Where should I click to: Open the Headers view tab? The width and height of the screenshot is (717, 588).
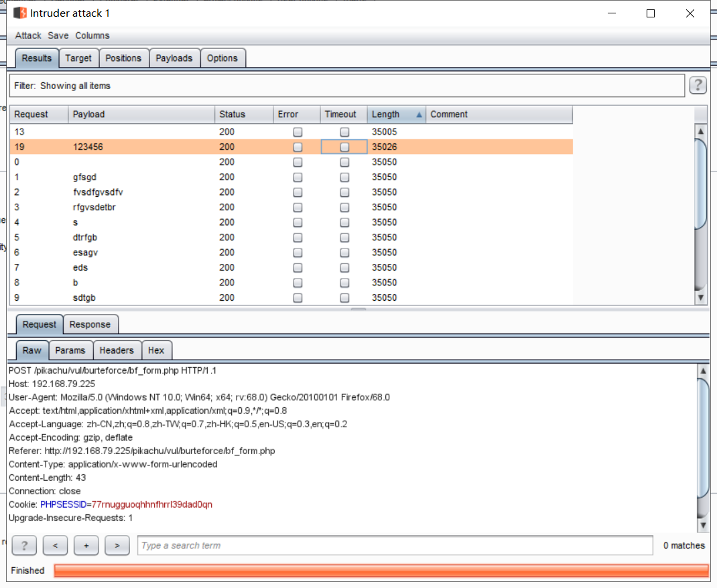117,350
